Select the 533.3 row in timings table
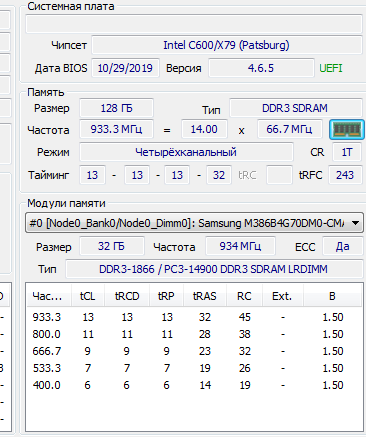Screen dimensions: 366x437 (x=194, y=368)
